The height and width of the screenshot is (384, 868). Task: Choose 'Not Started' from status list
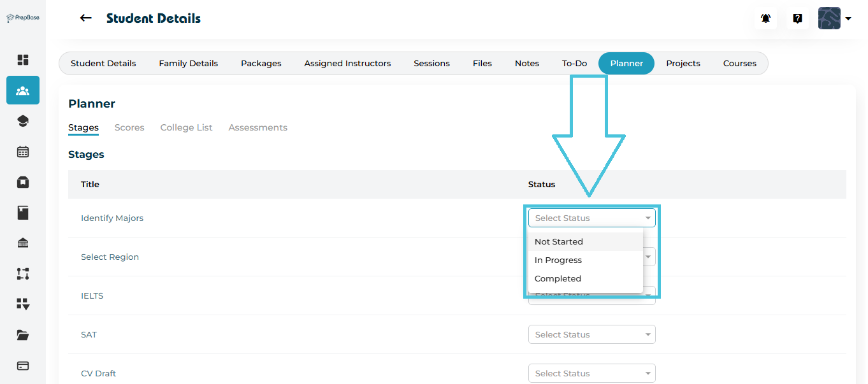(x=559, y=242)
